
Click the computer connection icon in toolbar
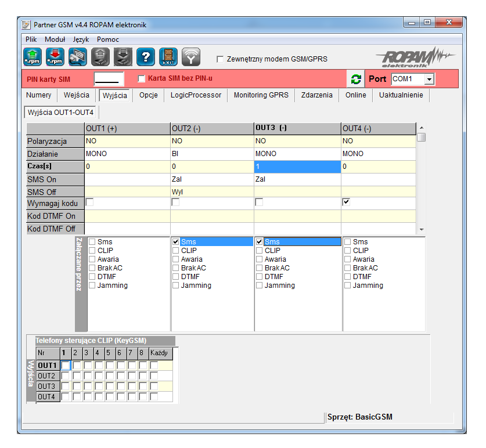pyautogui.click(x=77, y=57)
